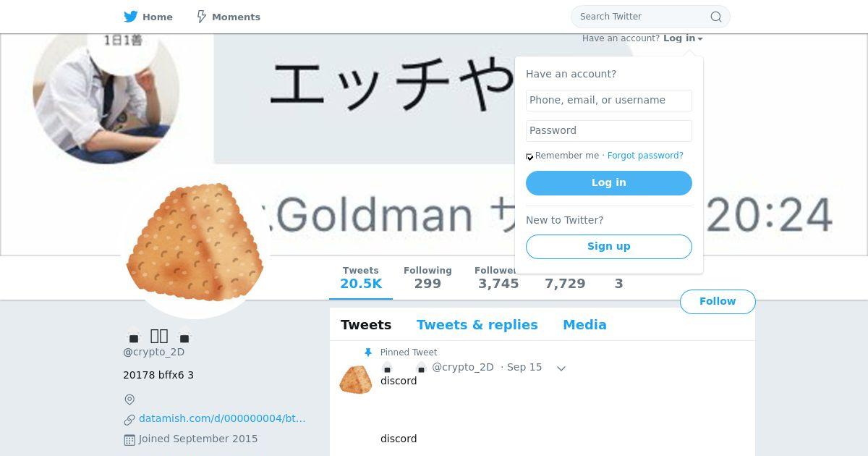Switch to Tweets & replies tab
This screenshot has height=456, width=868.
477,325
